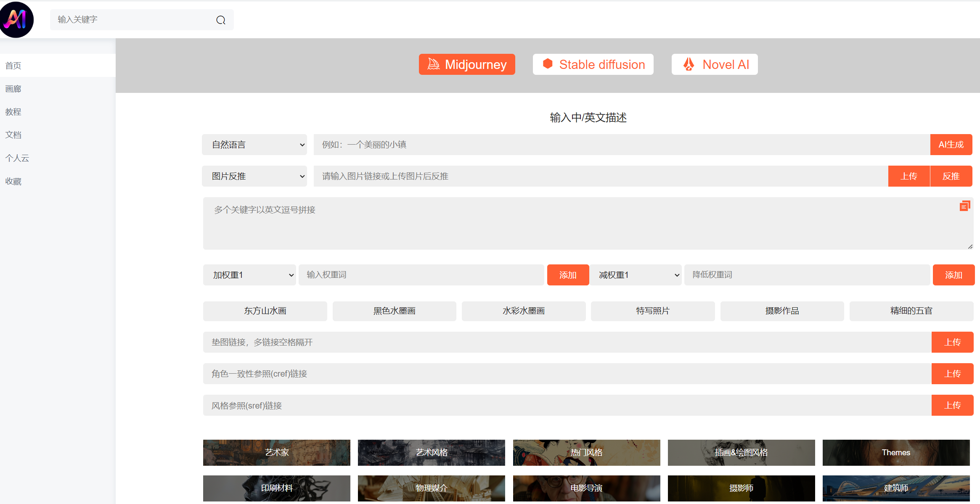The height and width of the screenshot is (504, 980).
Task: Open the 插画&绘图风格 category thumbnail
Action: tap(742, 453)
